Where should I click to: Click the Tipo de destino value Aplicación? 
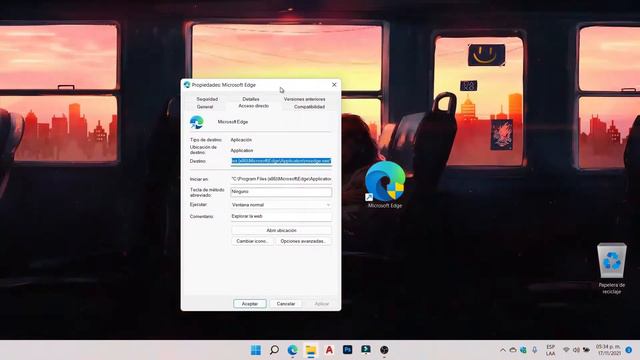coord(241,140)
